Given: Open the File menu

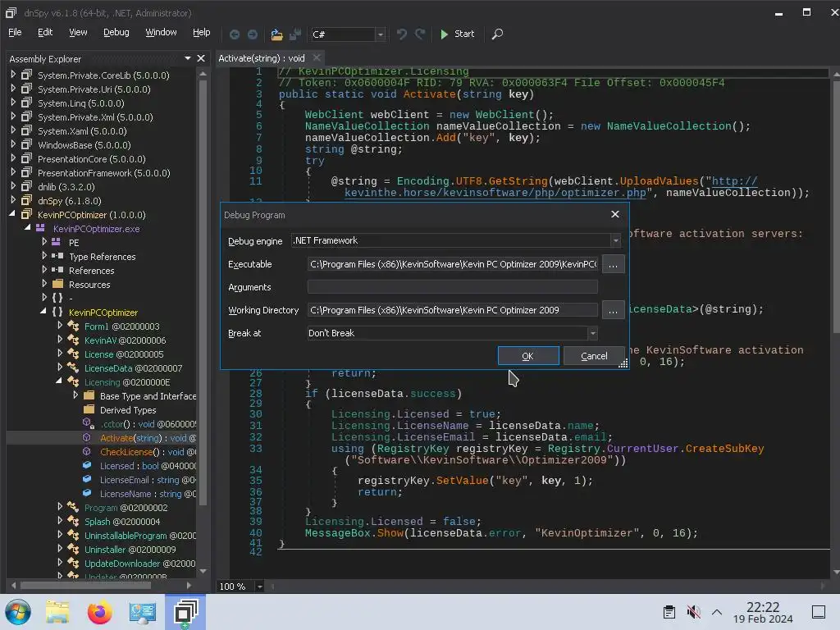Looking at the screenshot, I should pos(15,32).
